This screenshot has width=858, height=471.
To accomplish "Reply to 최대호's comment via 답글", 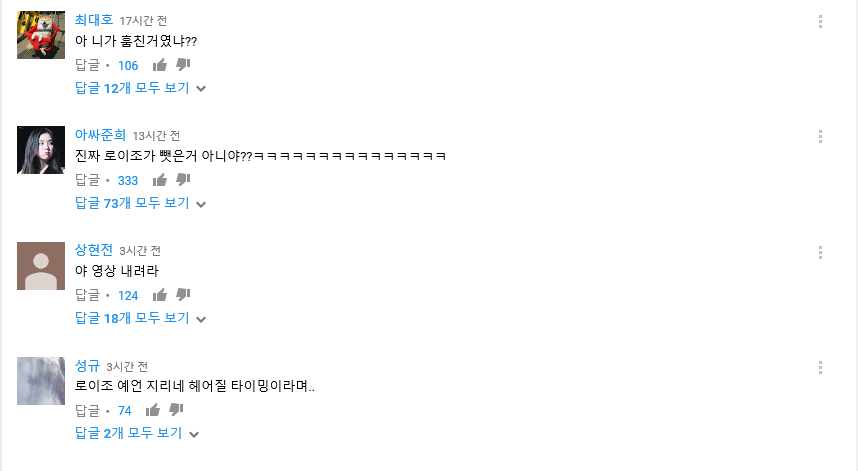I will click(88, 65).
